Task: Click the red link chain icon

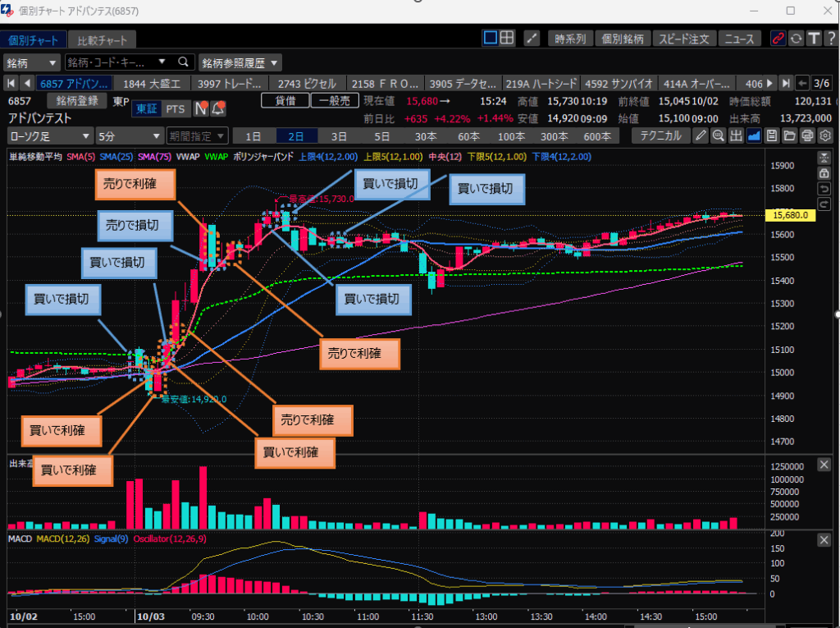Action: (778, 39)
